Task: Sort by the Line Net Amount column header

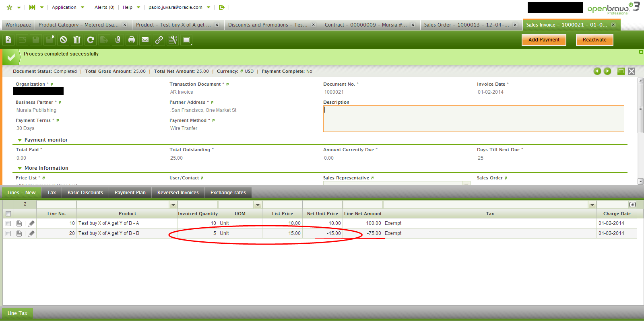Action: (363, 214)
